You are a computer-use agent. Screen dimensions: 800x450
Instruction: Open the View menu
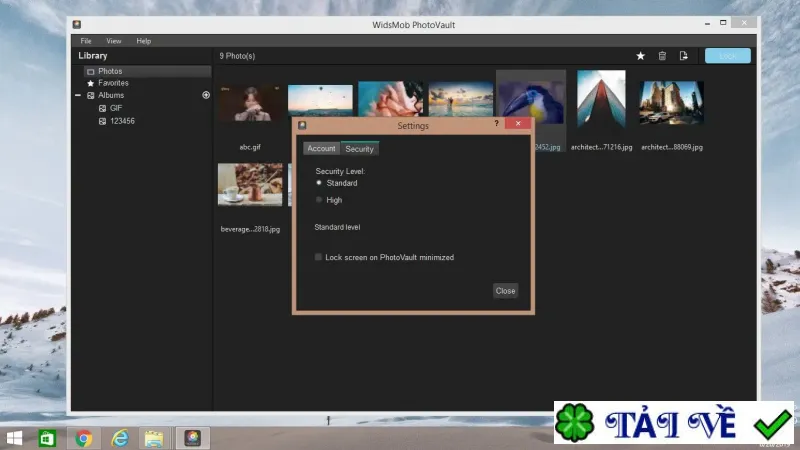point(114,41)
